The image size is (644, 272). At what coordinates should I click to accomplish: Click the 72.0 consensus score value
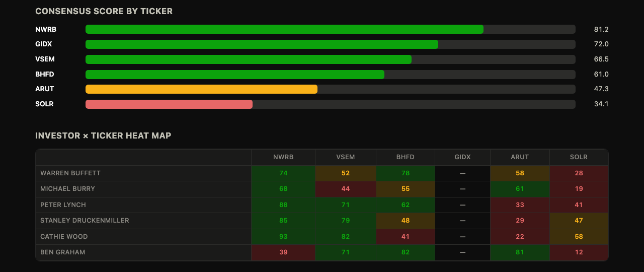(601, 44)
